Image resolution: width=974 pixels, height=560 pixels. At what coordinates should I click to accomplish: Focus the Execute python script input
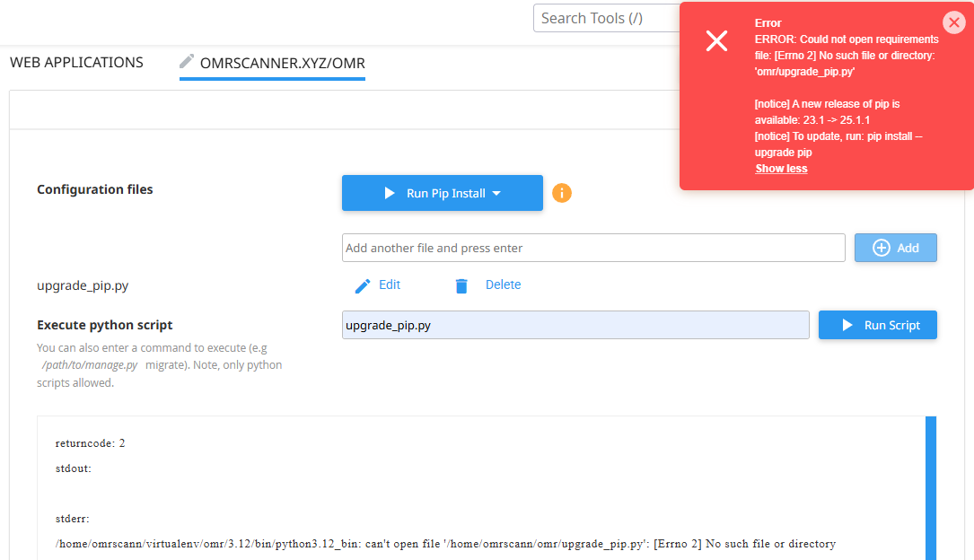[x=575, y=325]
